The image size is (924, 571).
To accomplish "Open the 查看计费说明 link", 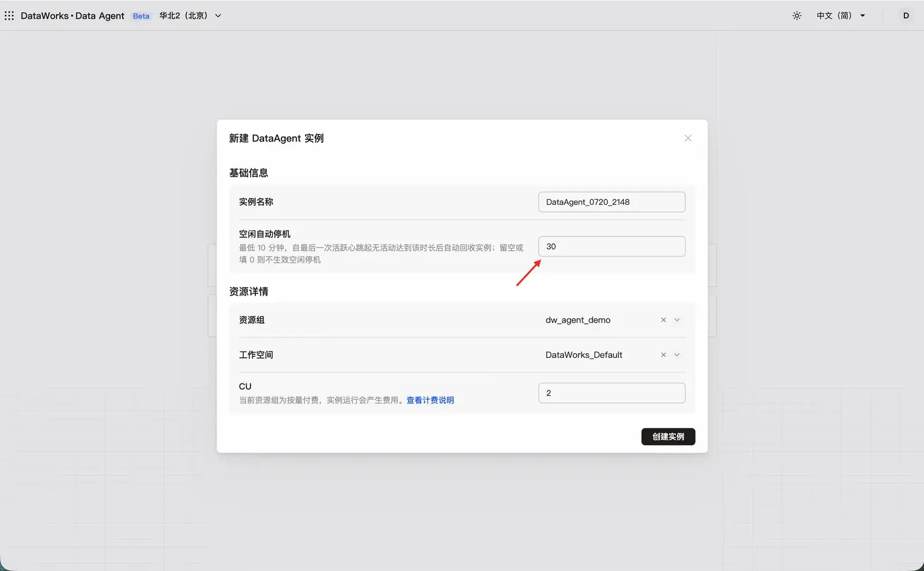I will point(430,400).
